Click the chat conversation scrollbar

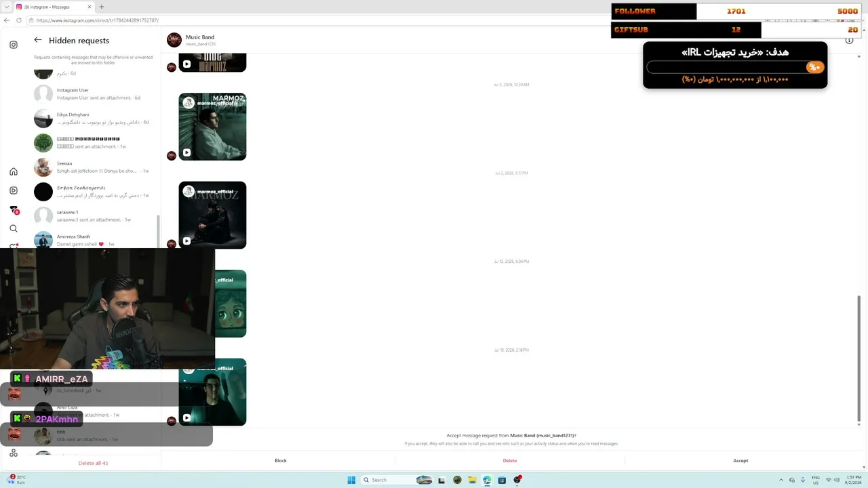(x=859, y=358)
